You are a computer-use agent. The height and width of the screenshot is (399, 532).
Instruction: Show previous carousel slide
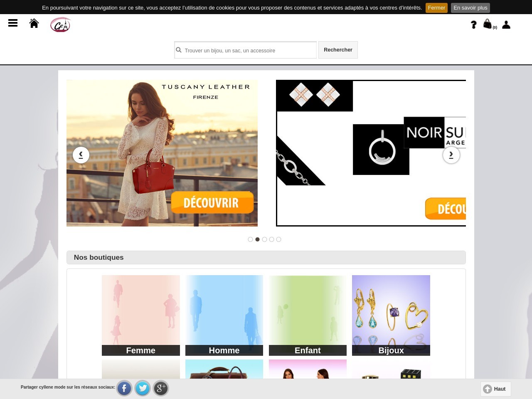[81, 155]
